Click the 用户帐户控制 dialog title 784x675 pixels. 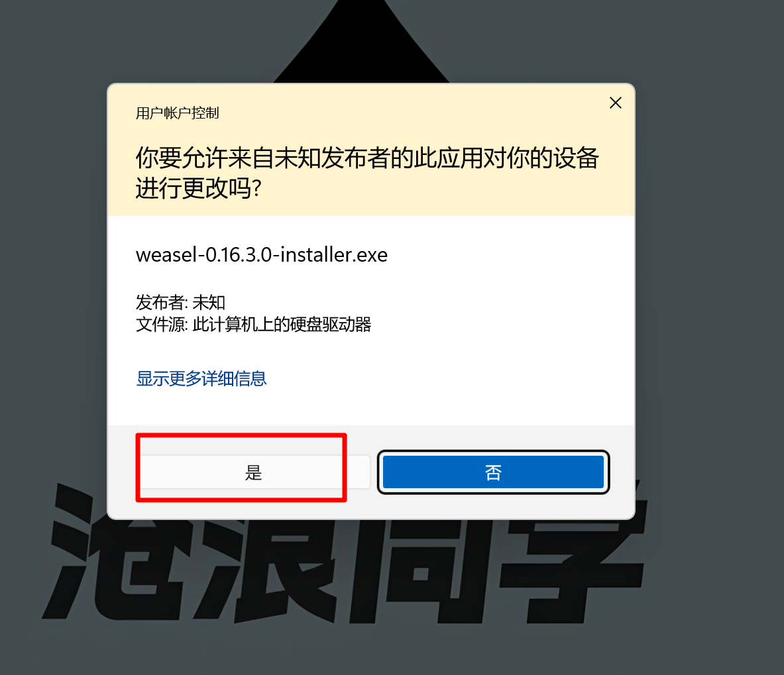(x=177, y=113)
